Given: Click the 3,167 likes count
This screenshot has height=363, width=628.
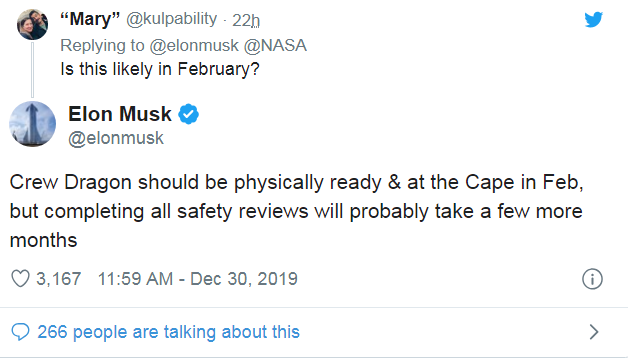Looking at the screenshot, I should (58, 279).
